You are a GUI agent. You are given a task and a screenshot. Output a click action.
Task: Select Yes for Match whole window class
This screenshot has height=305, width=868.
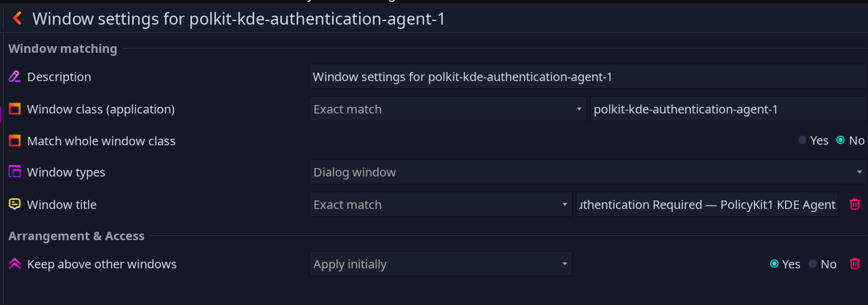tap(813, 140)
